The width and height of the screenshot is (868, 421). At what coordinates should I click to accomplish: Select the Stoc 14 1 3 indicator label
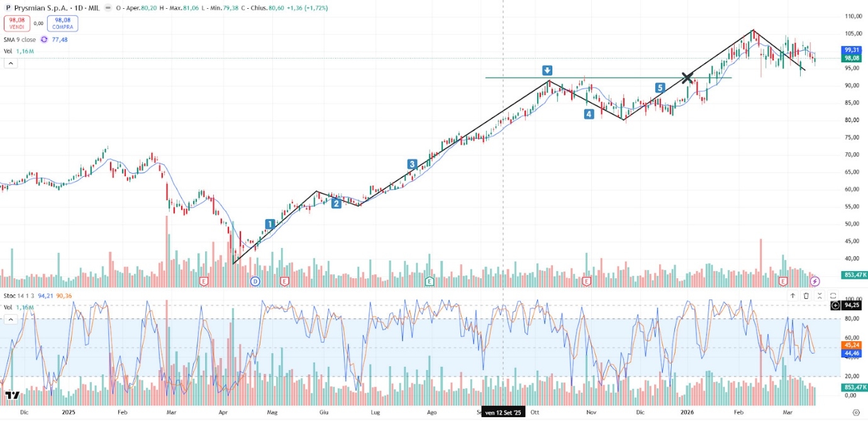(x=19, y=295)
